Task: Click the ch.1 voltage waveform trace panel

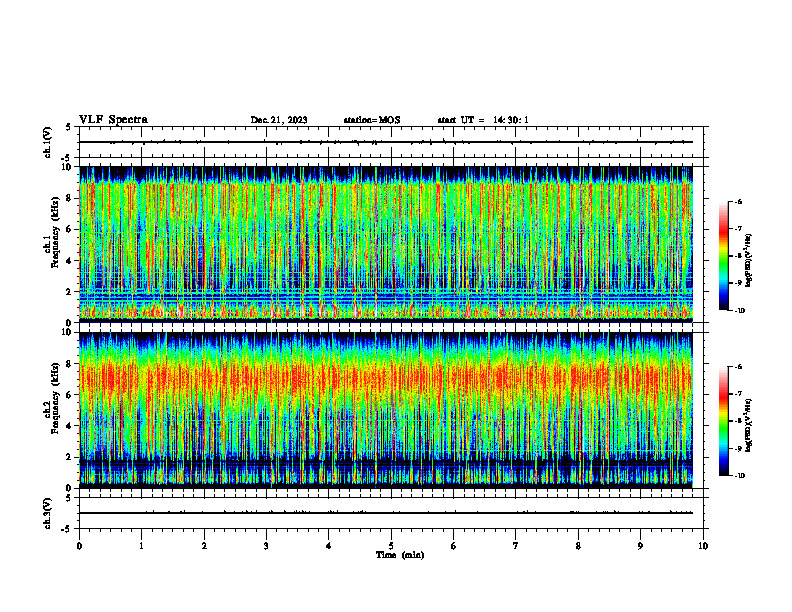Action: click(x=391, y=142)
